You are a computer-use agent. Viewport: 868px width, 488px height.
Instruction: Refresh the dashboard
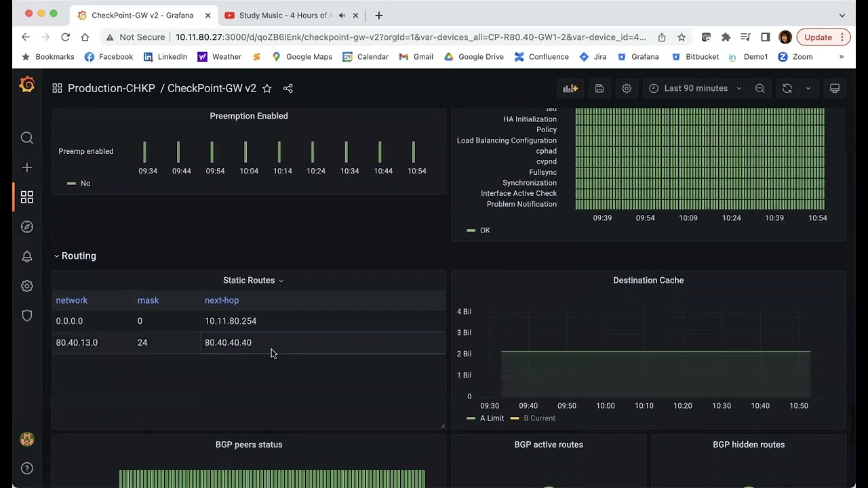pyautogui.click(x=787, y=88)
